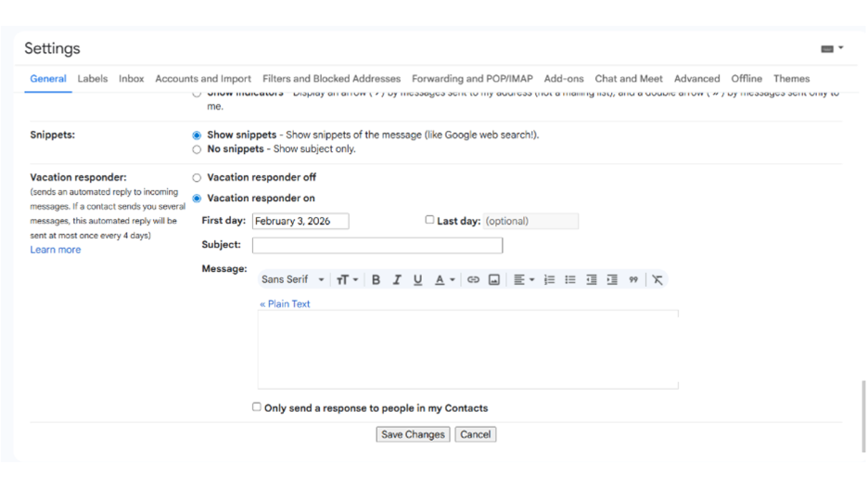Switch editor to Plain Text
The height and width of the screenshot is (488, 868).
click(285, 304)
